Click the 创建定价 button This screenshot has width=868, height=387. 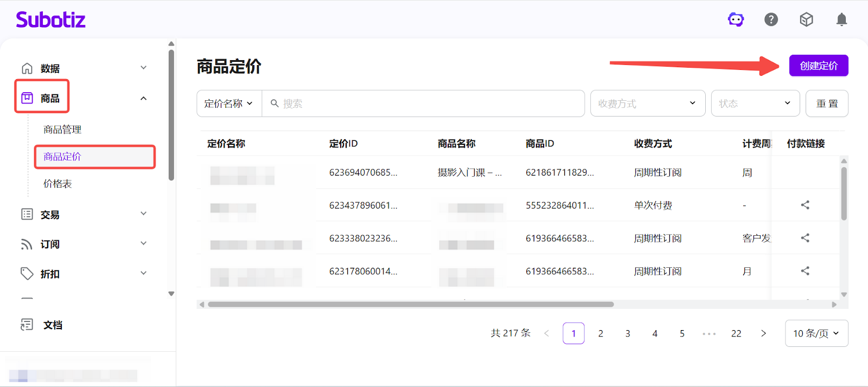tap(818, 66)
